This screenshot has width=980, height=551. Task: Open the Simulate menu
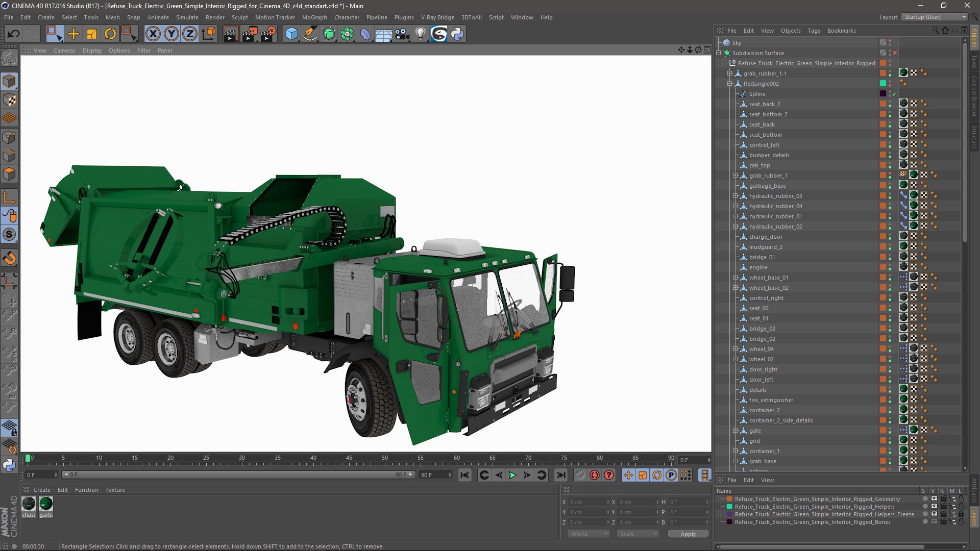point(187,17)
